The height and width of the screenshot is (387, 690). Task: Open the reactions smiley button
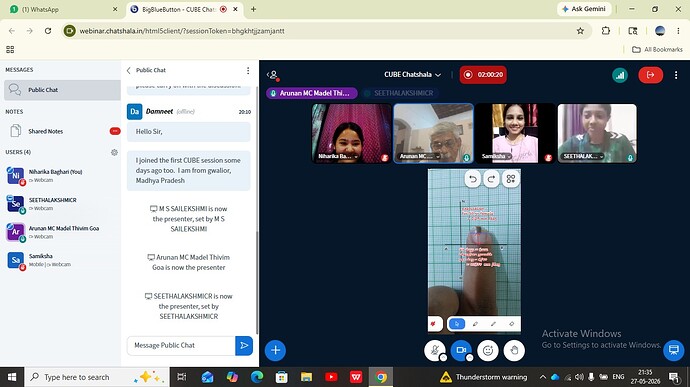pyautogui.click(x=488, y=350)
